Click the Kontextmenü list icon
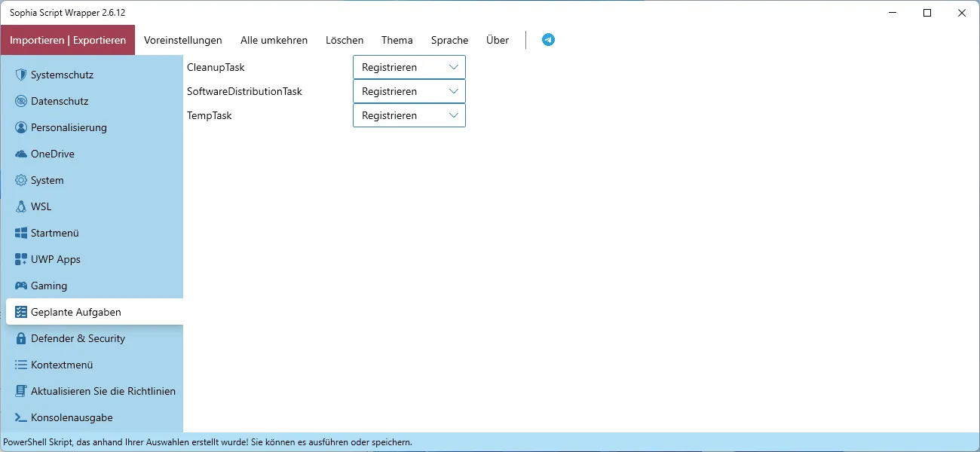The image size is (980, 452). (x=21, y=365)
